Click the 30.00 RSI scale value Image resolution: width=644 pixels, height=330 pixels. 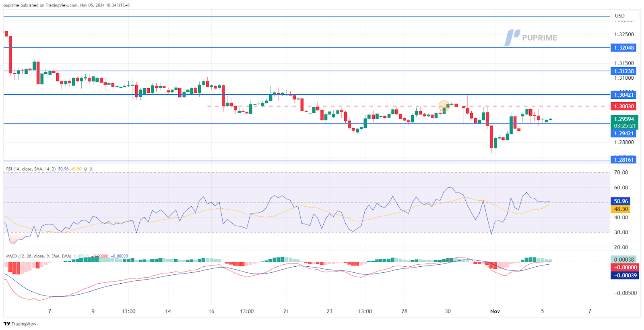pos(621,232)
